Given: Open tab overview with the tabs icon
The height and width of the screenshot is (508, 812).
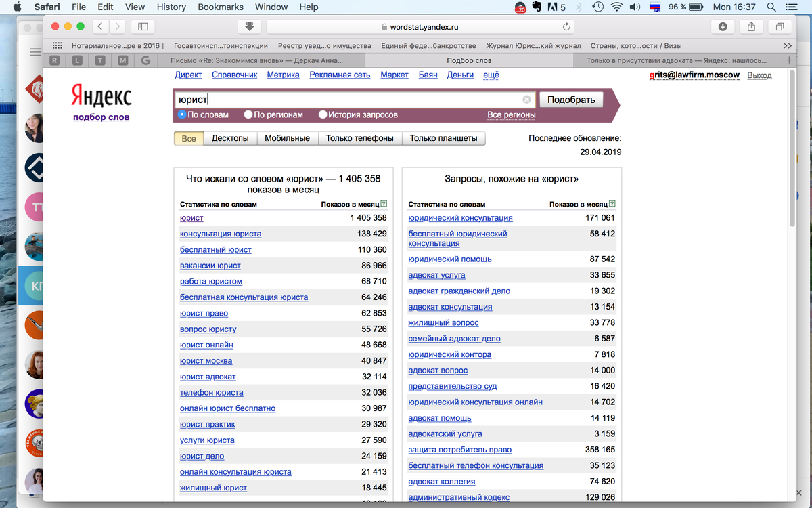Looking at the screenshot, I should [779, 26].
